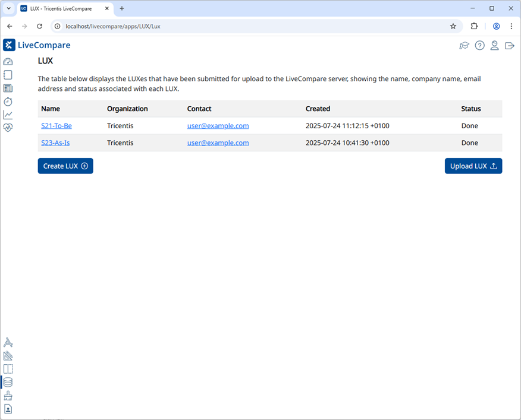Click the LiveCompare logo icon

tap(10, 45)
